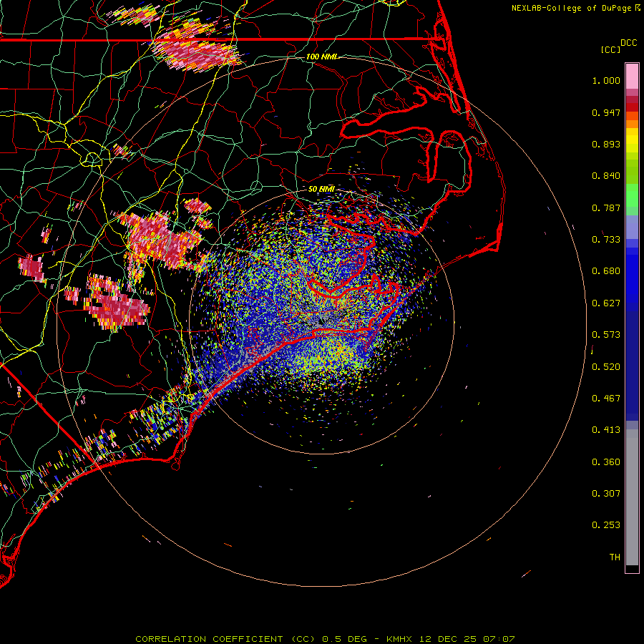Screen dimensions: 644x644
Task: Click the 100 NMI range ring label
Action: tap(323, 57)
